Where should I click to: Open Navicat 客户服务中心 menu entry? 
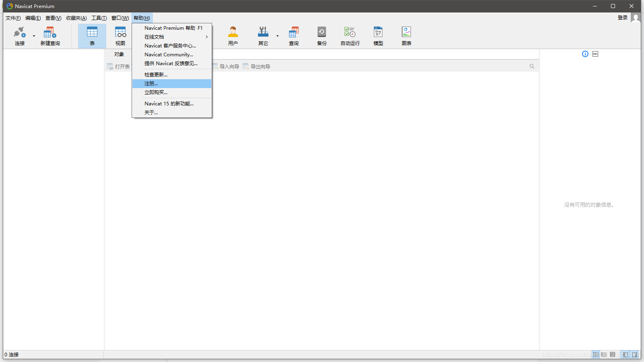tap(172, 45)
